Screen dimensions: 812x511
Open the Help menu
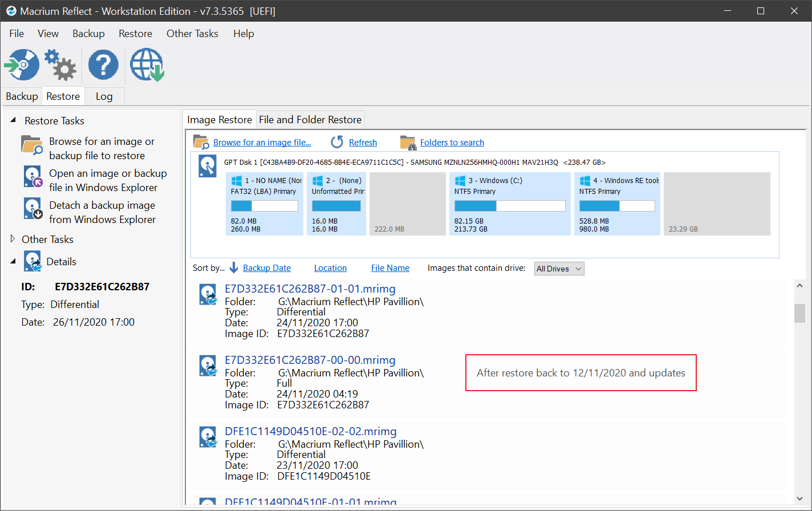click(243, 34)
